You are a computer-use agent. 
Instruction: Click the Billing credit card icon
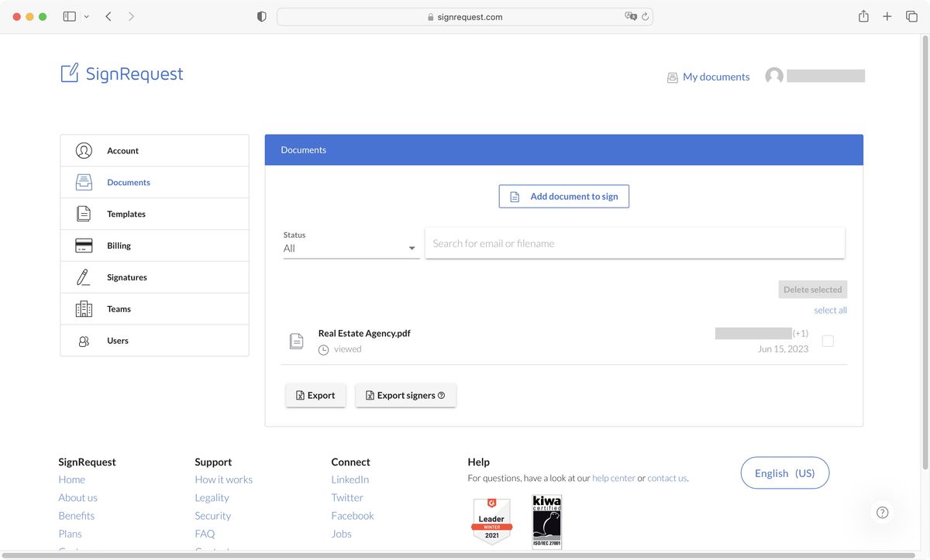(x=84, y=246)
